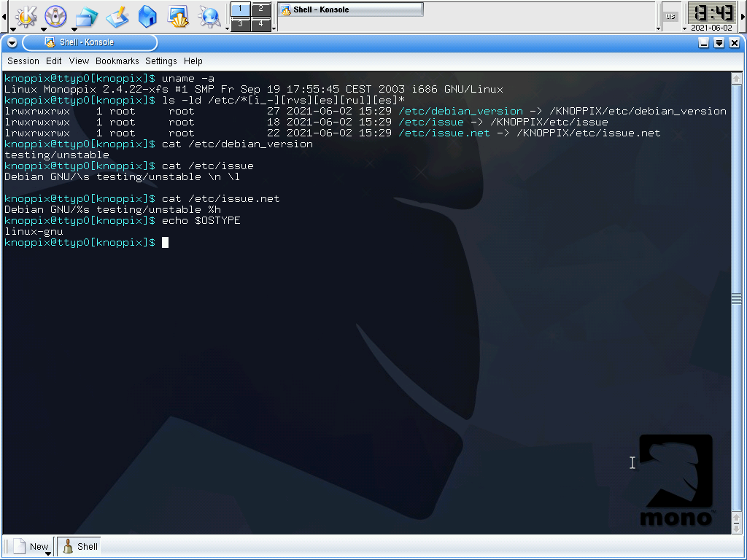Click the 'echo $OSTYPE' command line
This screenshot has height=560, width=747.
(x=201, y=221)
